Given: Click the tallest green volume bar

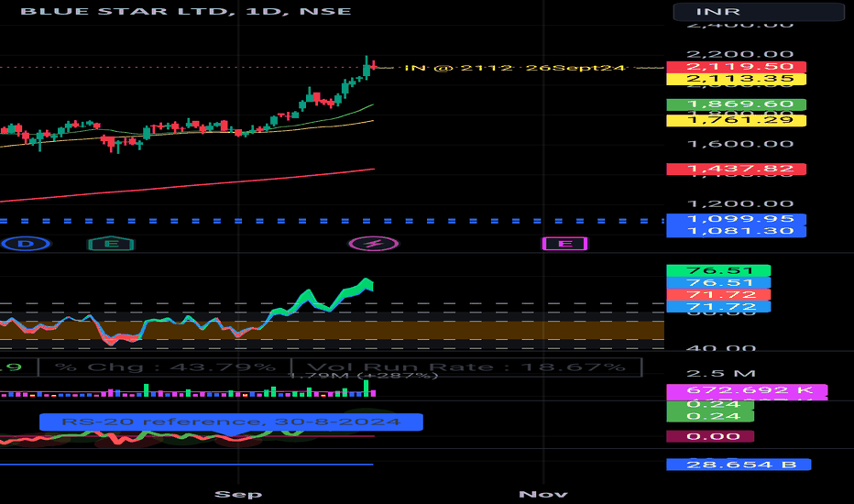Looking at the screenshot, I should [x=367, y=388].
